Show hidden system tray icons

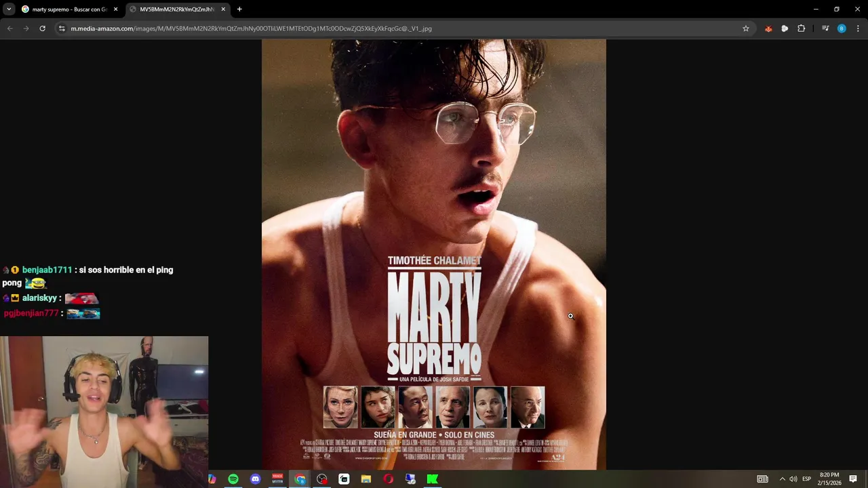pyautogui.click(x=782, y=479)
